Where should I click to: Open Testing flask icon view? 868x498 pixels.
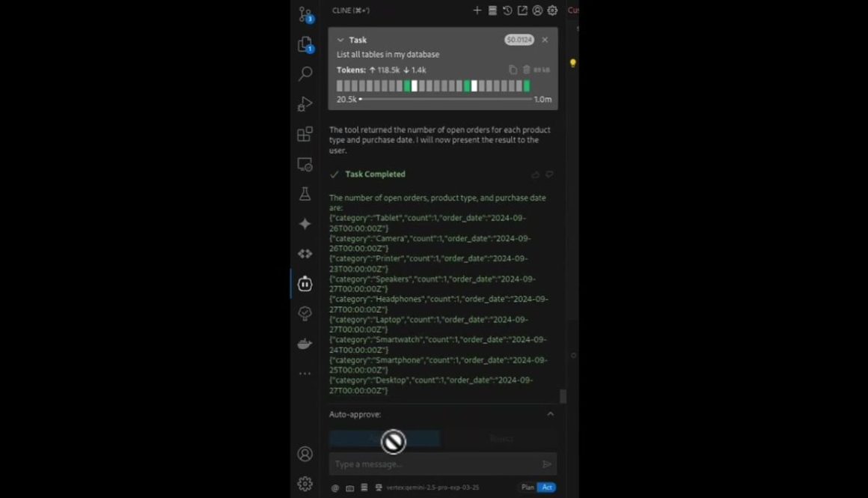305,194
